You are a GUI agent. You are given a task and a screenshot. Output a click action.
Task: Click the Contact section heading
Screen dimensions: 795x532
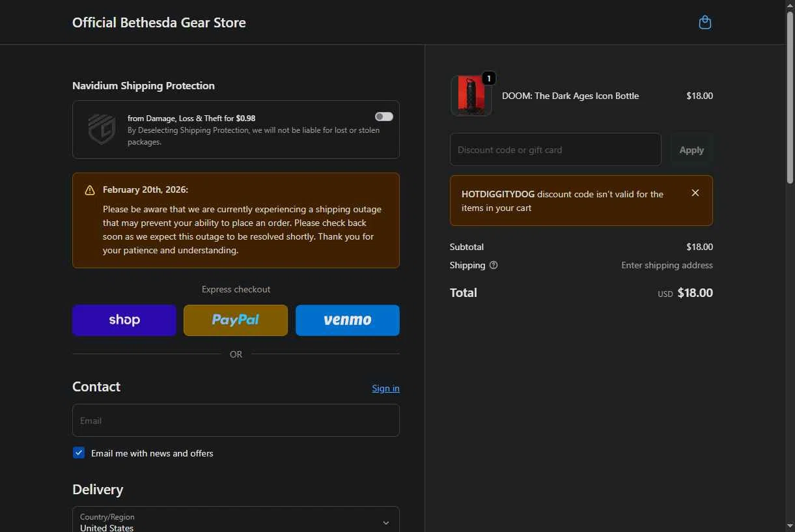96,387
